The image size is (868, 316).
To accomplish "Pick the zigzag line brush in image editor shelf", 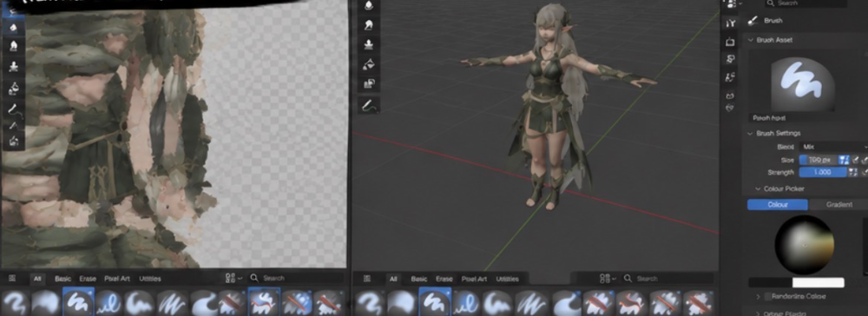I will [x=173, y=303].
